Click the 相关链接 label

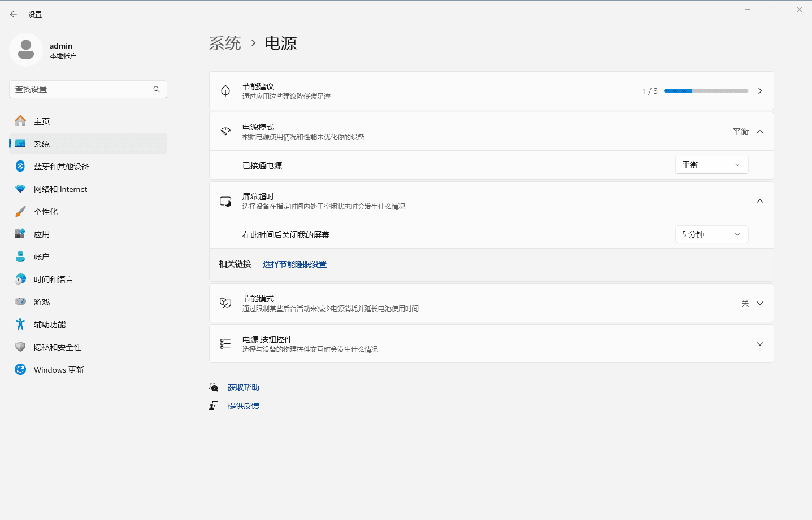[235, 264]
